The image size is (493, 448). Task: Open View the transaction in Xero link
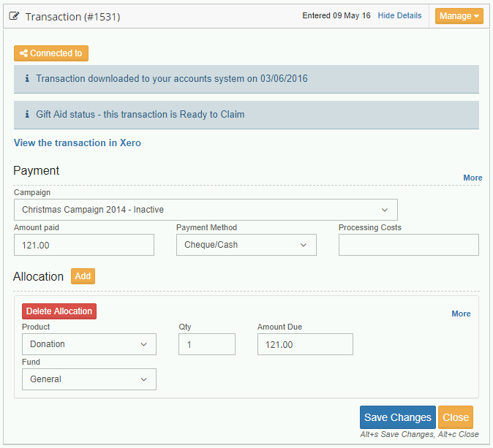point(78,143)
